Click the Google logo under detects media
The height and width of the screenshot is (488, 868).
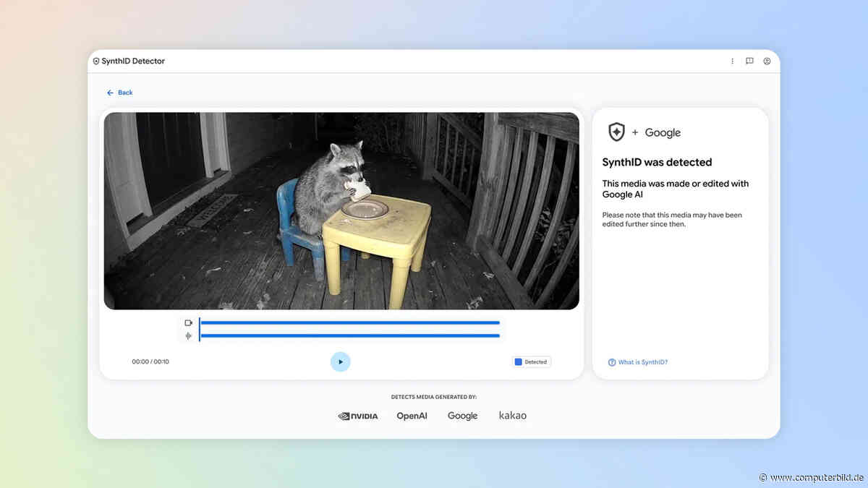[x=462, y=416]
